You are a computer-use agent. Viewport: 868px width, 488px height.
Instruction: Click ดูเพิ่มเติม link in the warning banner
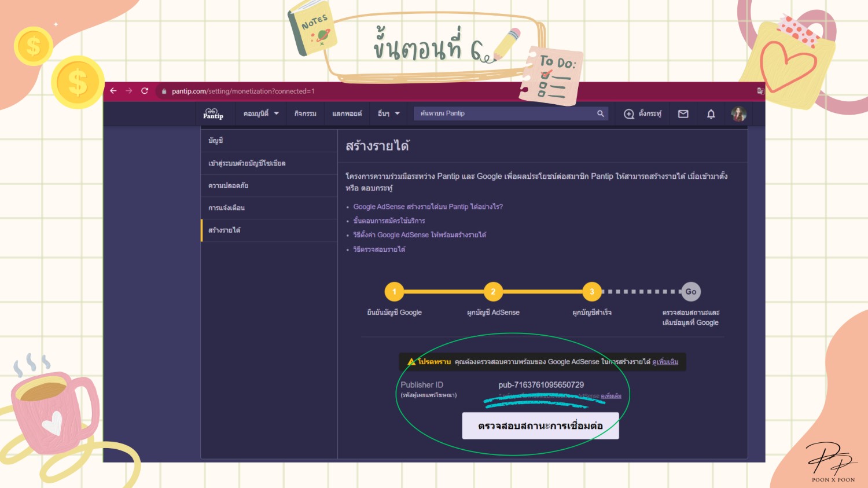click(665, 362)
